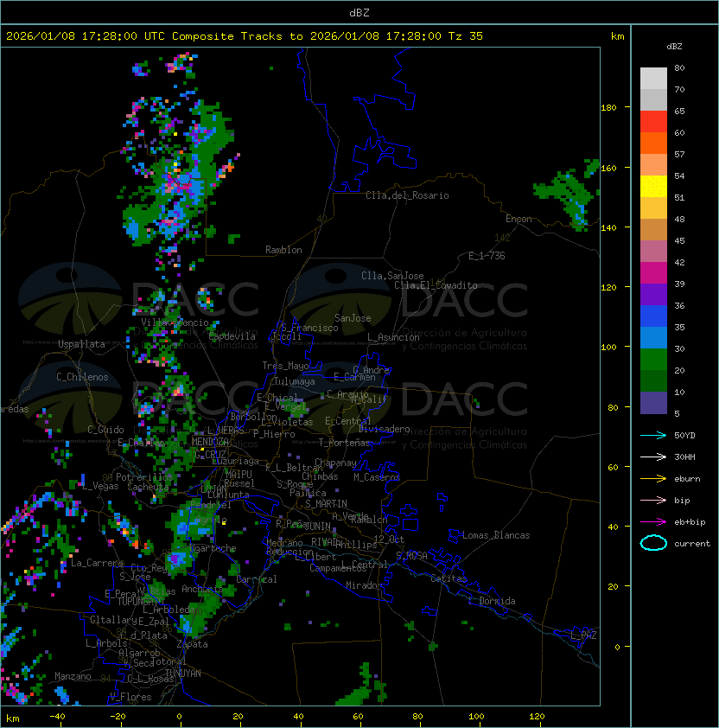
Task: Click the 'Anchoris' place label
Action: (x=202, y=589)
